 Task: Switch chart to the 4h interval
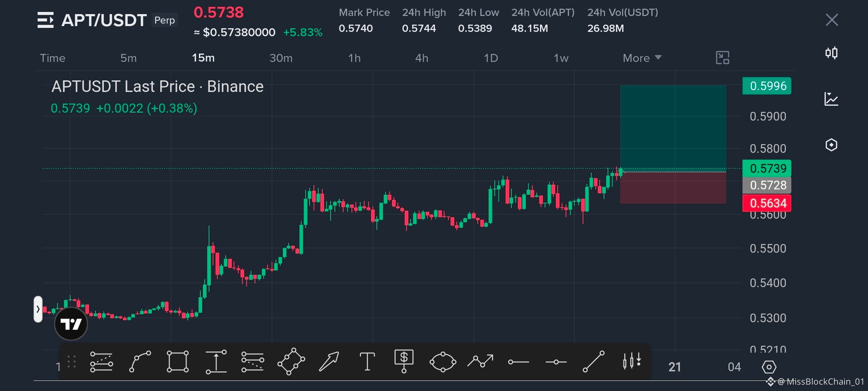click(422, 58)
